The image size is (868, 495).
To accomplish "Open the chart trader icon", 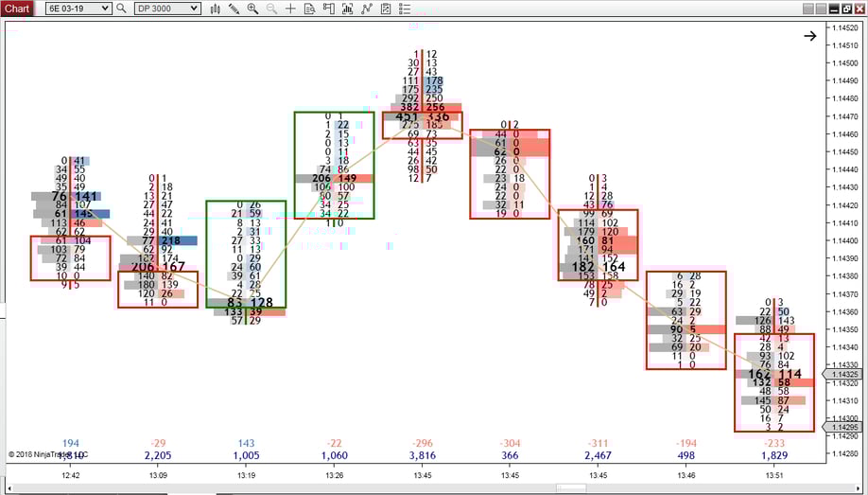I will click(x=328, y=9).
